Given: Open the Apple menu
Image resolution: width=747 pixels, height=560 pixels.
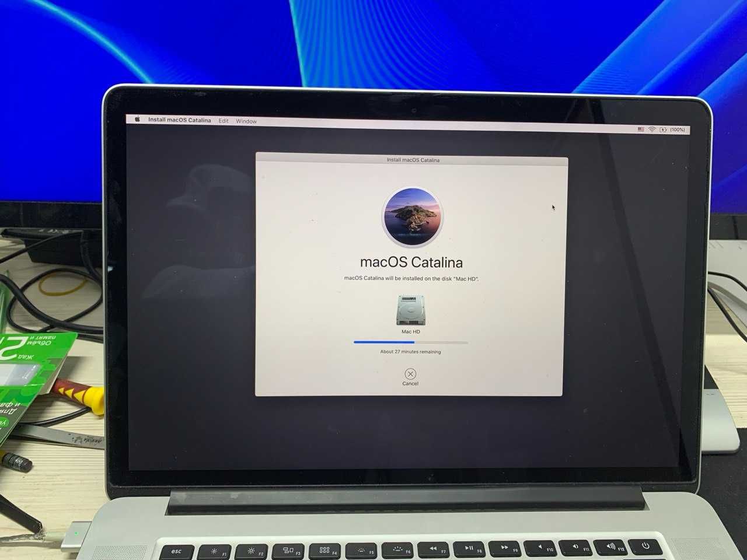Looking at the screenshot, I should pos(138,119).
